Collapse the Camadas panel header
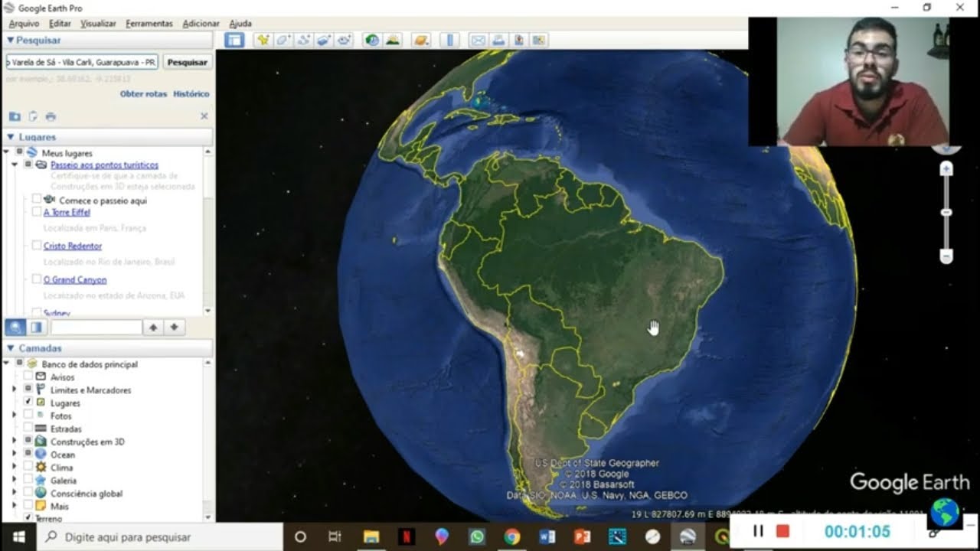The image size is (980, 551). [11, 348]
